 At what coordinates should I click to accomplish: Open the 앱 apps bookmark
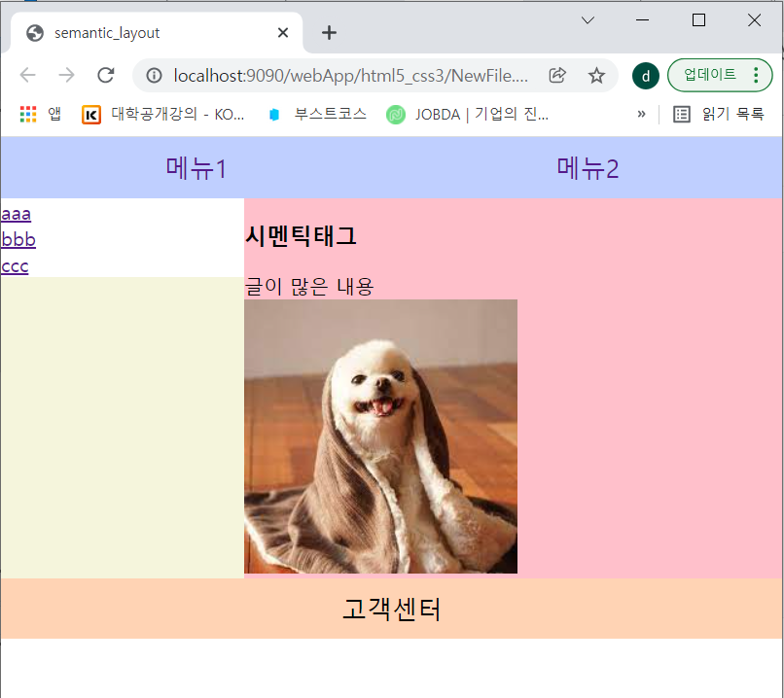(x=41, y=115)
